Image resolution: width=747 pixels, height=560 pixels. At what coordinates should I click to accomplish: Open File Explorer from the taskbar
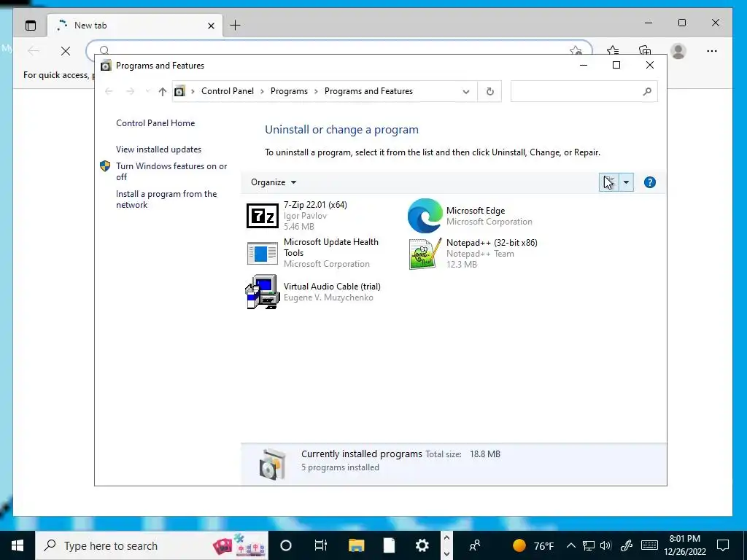click(356, 545)
